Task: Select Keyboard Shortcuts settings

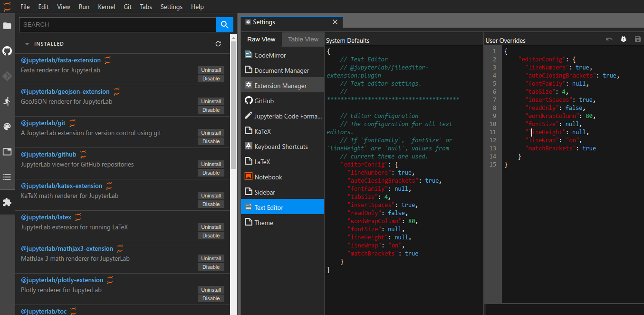Action: pyautogui.click(x=283, y=147)
